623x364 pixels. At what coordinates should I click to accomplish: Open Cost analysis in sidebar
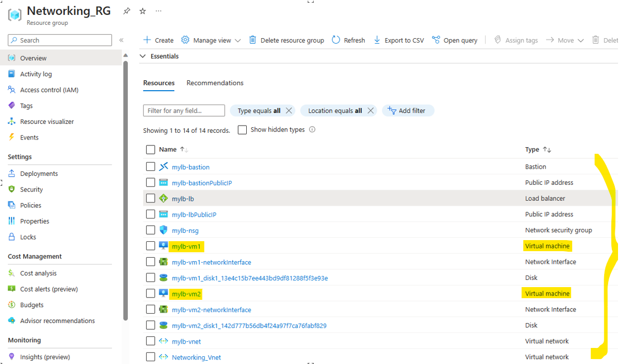[x=38, y=273]
